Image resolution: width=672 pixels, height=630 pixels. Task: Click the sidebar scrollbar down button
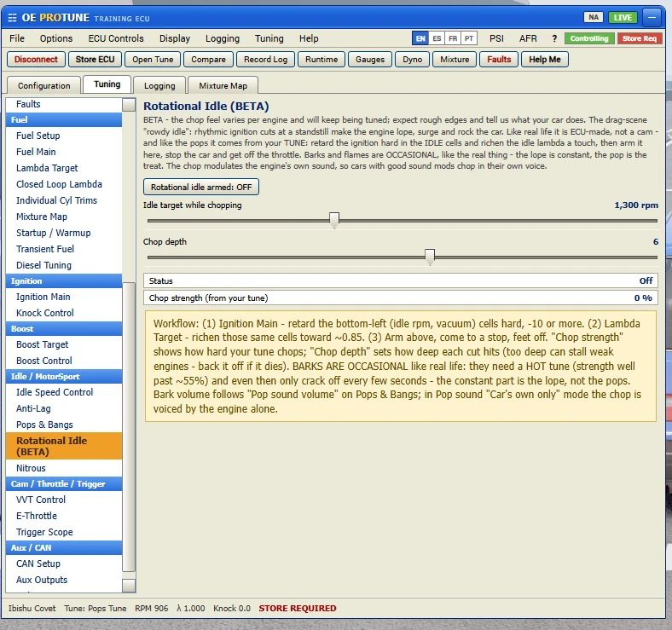coord(129,586)
